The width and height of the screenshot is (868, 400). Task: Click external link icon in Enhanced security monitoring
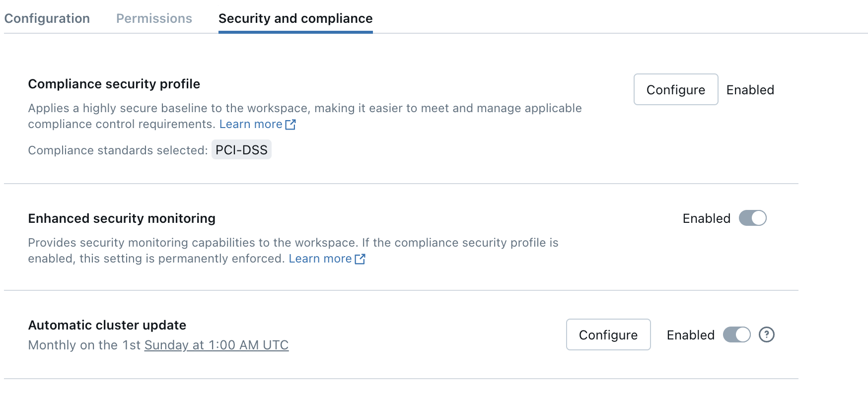[360, 259]
